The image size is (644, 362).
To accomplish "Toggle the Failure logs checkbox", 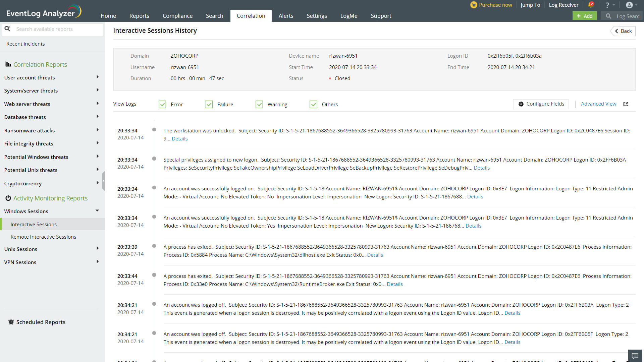I will coord(209,104).
